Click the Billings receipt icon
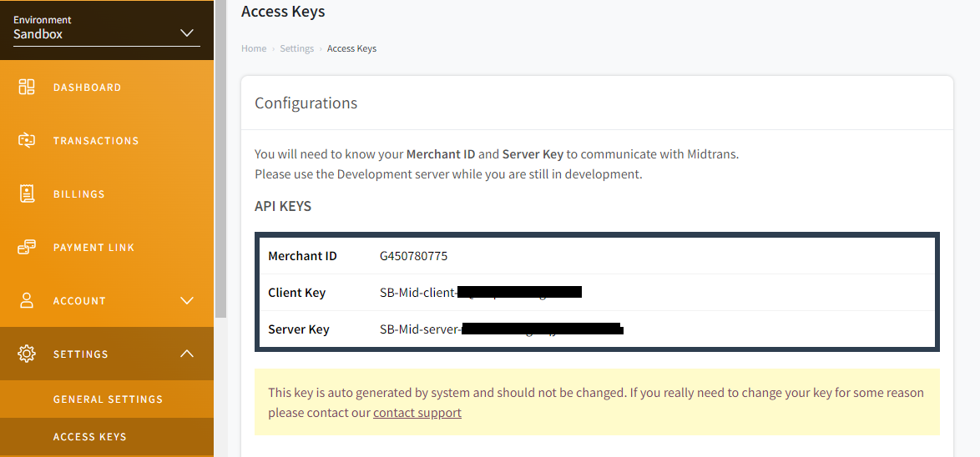The width and height of the screenshot is (980, 457). (x=26, y=193)
